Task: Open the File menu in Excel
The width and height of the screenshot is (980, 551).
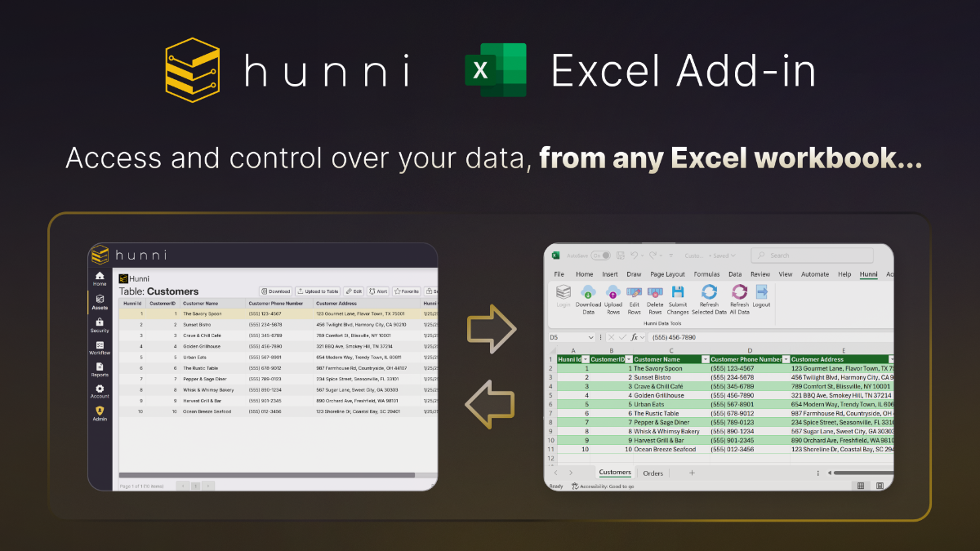Action: coord(559,274)
